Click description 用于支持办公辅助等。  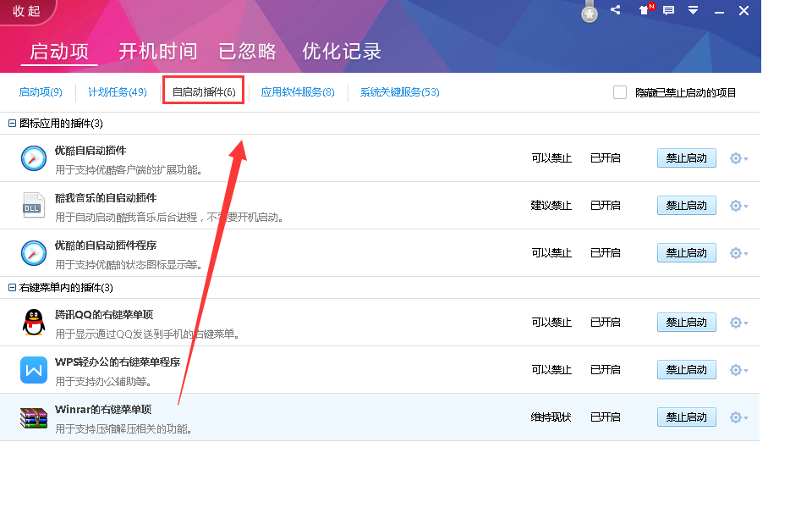pos(104,382)
